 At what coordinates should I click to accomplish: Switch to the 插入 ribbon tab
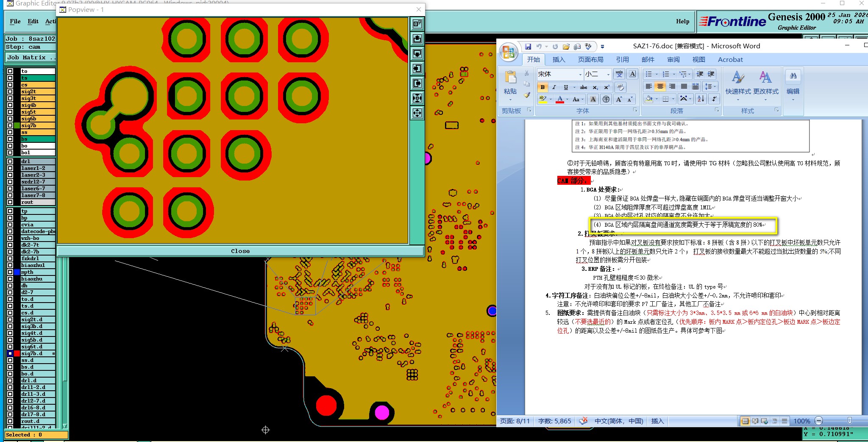tap(559, 60)
